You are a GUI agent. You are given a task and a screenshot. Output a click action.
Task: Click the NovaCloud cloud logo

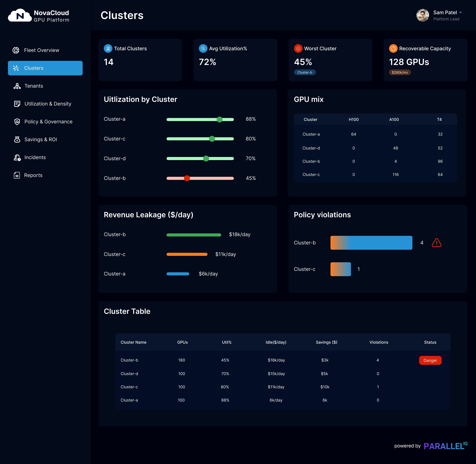tap(20, 16)
